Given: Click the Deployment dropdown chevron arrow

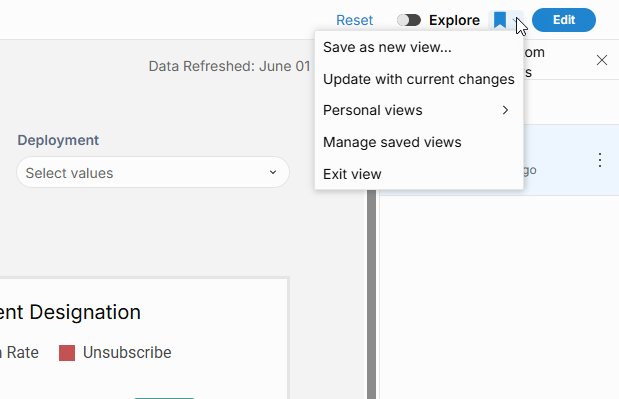Looking at the screenshot, I should coord(273,172).
